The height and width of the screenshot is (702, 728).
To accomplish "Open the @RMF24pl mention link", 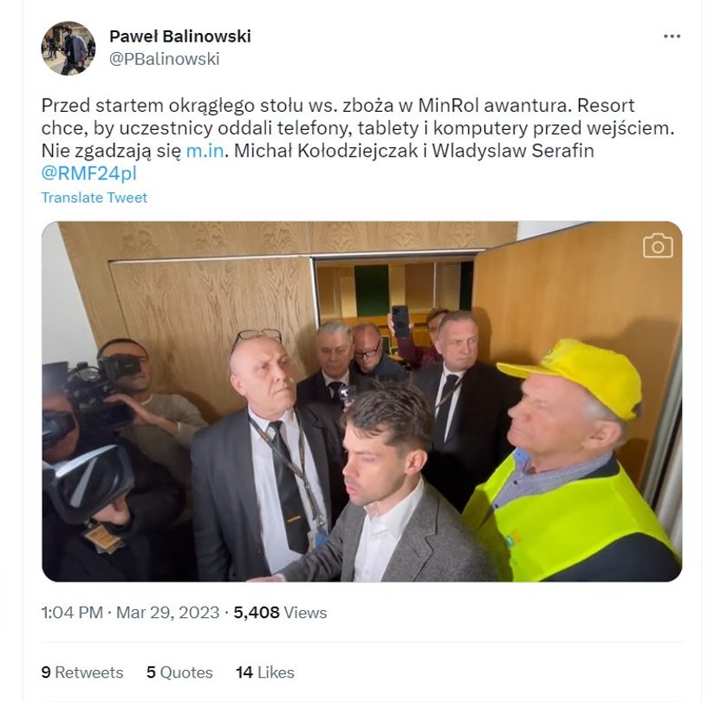I will [x=89, y=173].
